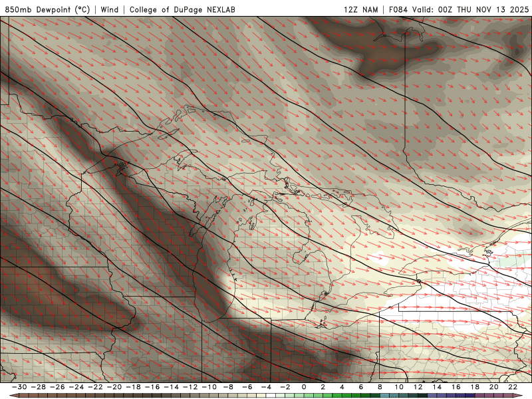Click the -2 colorbar label

click(285, 387)
